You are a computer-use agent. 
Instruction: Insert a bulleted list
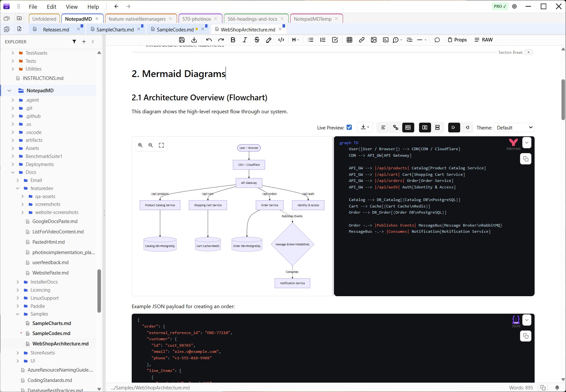tap(311, 40)
